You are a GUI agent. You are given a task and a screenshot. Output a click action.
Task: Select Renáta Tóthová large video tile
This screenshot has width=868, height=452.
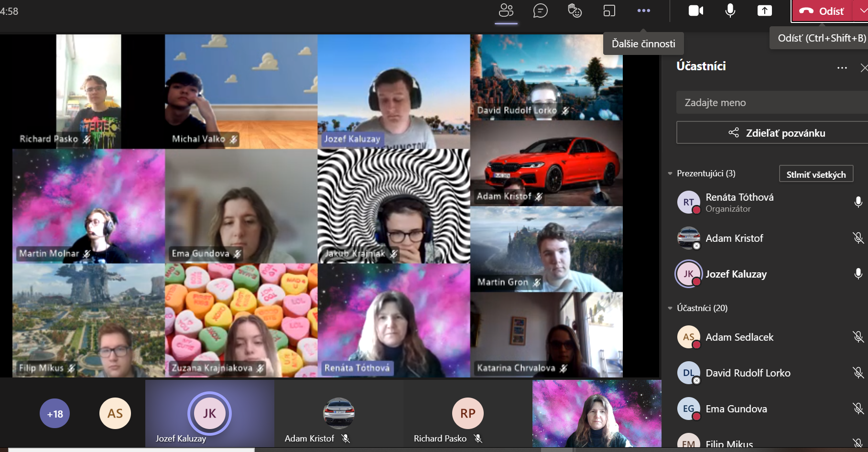click(x=394, y=320)
